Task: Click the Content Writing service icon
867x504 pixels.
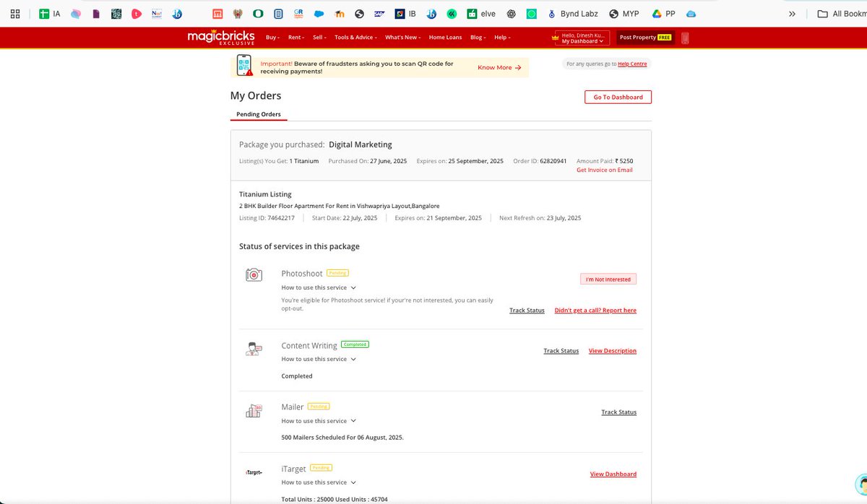Action: point(254,349)
